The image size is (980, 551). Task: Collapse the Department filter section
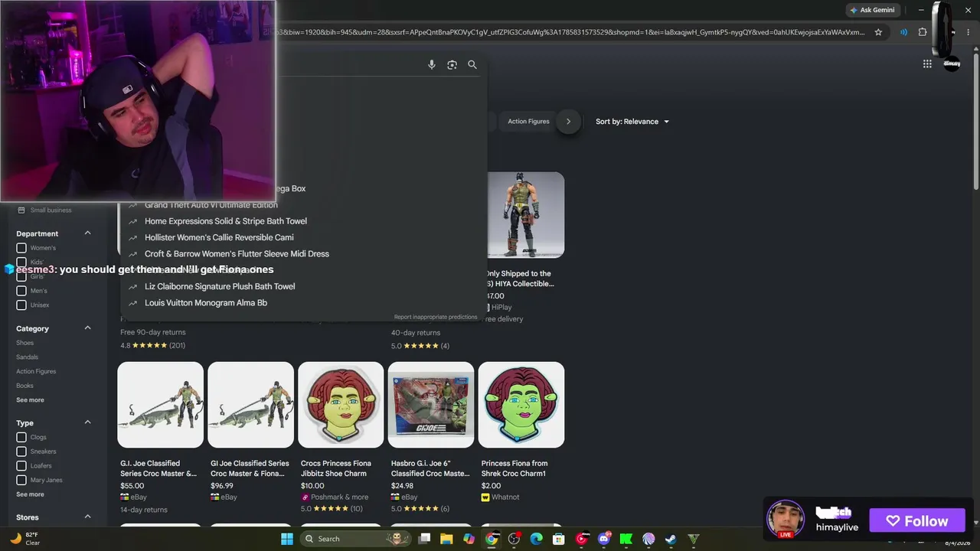[x=87, y=233]
